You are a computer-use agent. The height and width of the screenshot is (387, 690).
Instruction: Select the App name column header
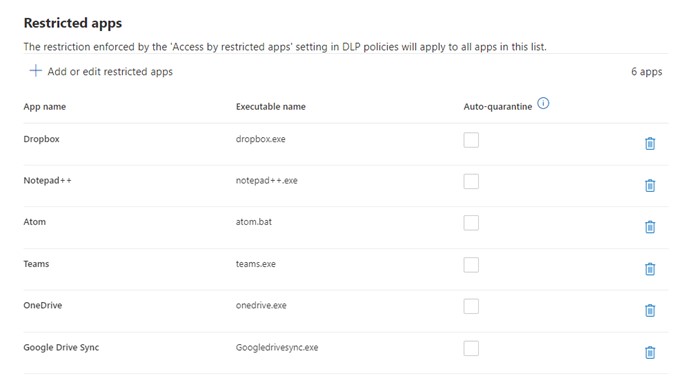click(x=44, y=107)
